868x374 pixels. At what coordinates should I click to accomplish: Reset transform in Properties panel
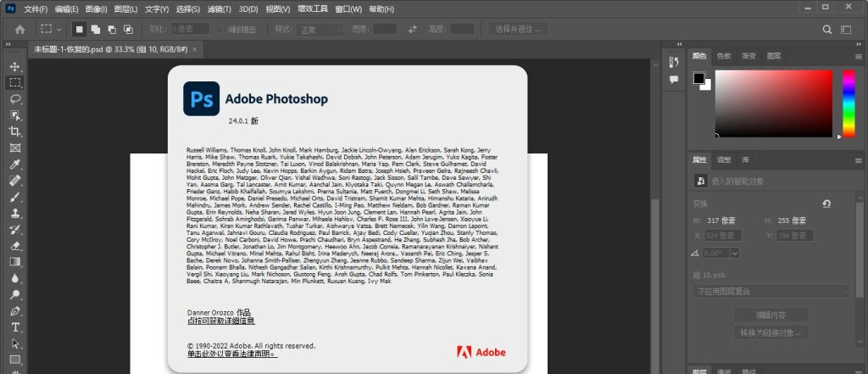826,204
